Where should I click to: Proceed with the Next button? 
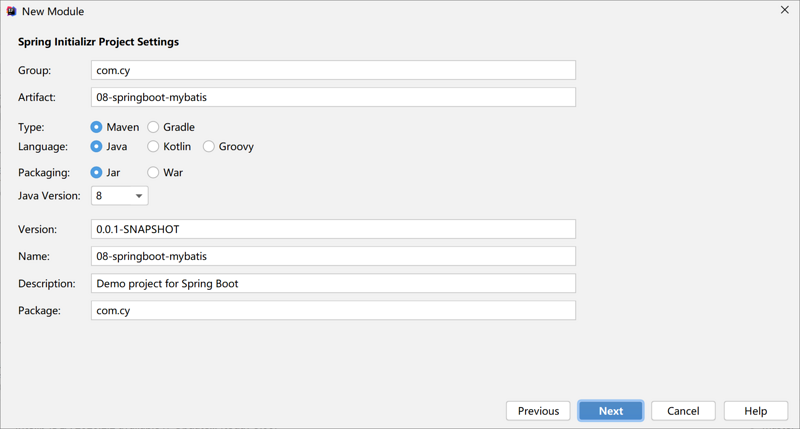pos(611,411)
